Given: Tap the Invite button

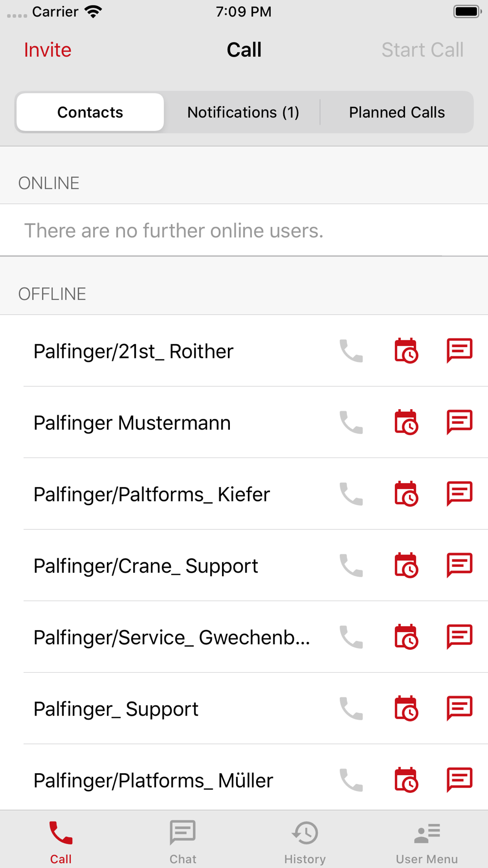Looking at the screenshot, I should pyautogui.click(x=48, y=50).
